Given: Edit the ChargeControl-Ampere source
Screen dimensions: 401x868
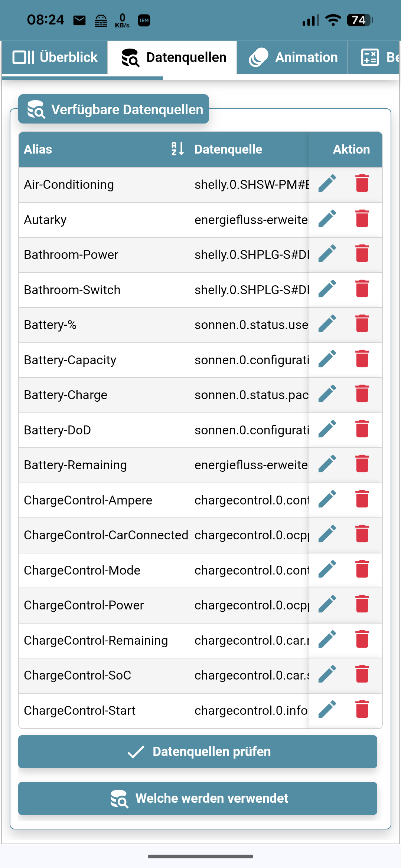Looking at the screenshot, I should pyautogui.click(x=327, y=499).
